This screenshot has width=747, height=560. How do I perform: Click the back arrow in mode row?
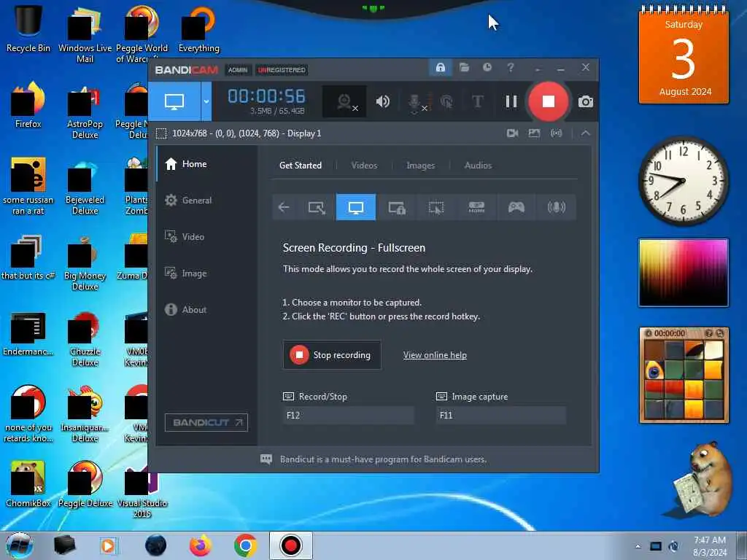tap(284, 207)
